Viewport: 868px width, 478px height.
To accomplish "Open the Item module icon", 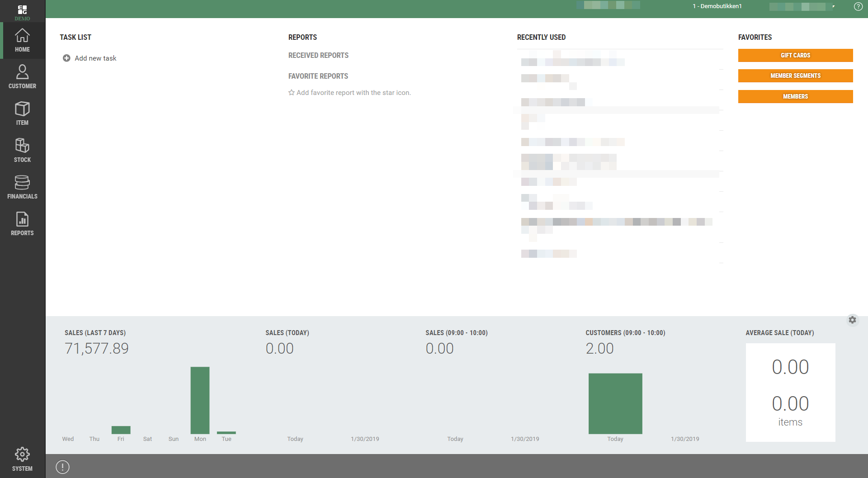I will (x=22, y=113).
